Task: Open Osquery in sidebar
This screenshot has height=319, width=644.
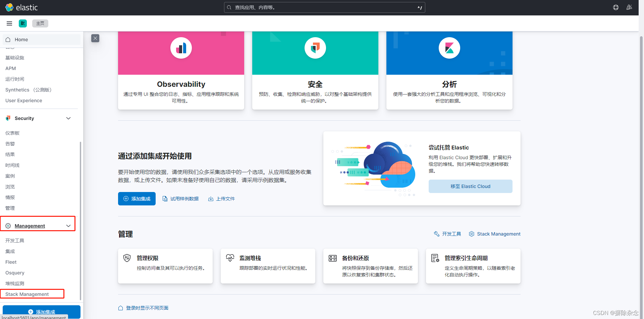Action: (15, 273)
